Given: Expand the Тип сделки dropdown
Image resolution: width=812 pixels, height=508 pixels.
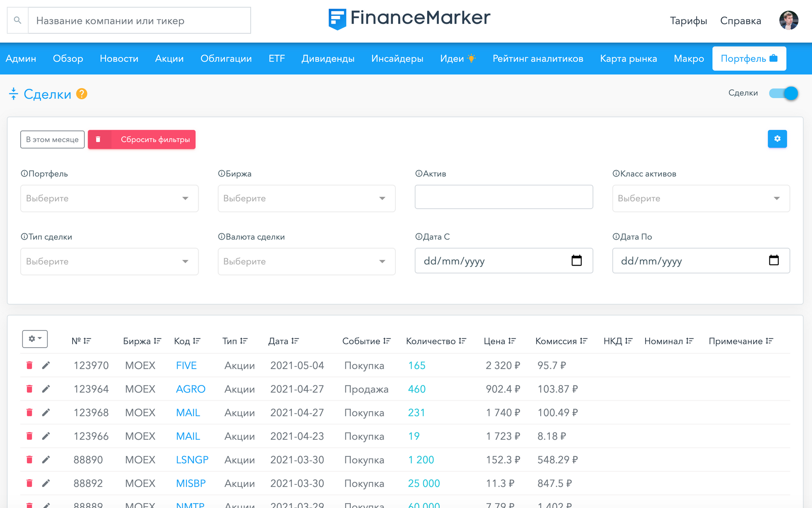Looking at the screenshot, I should tap(109, 261).
